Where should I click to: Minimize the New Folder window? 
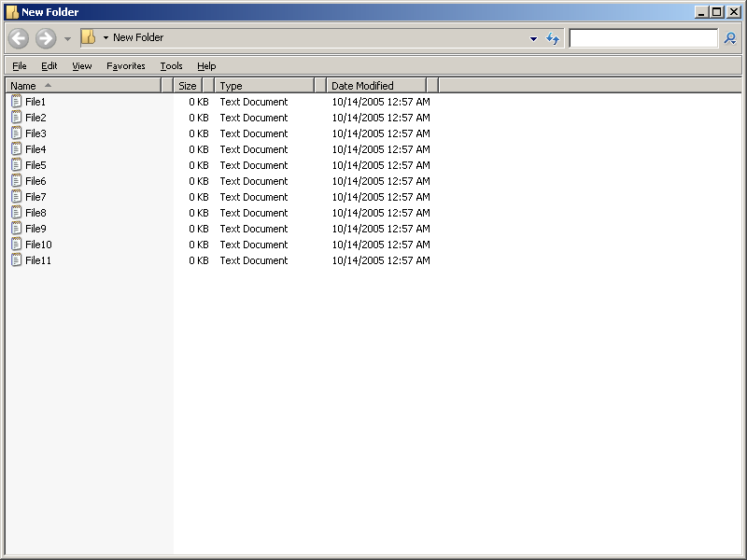pyautogui.click(x=701, y=12)
